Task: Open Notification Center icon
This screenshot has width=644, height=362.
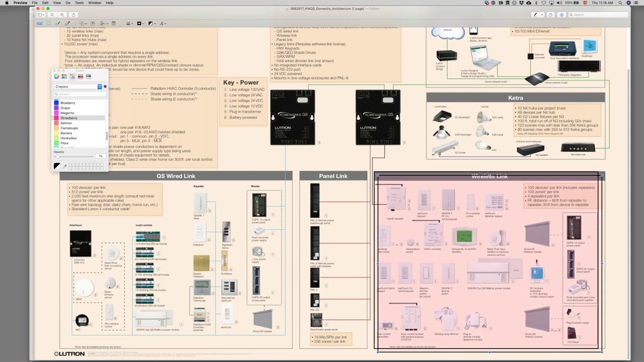Action: pos(636,3)
